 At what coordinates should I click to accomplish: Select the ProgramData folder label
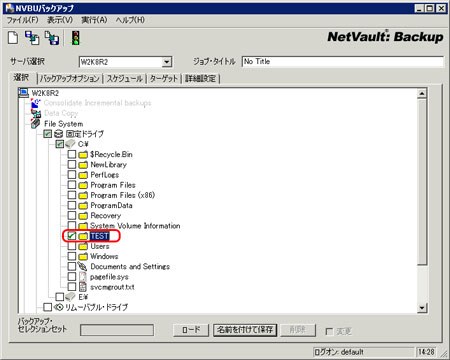pos(111,206)
